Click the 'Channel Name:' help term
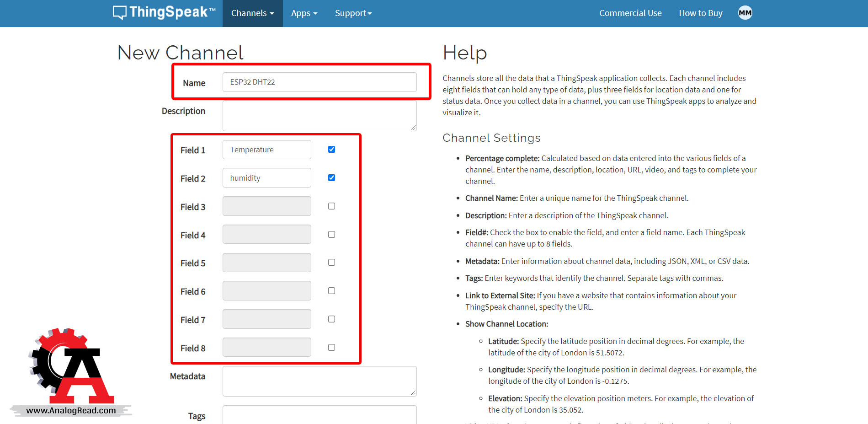 [x=491, y=198]
